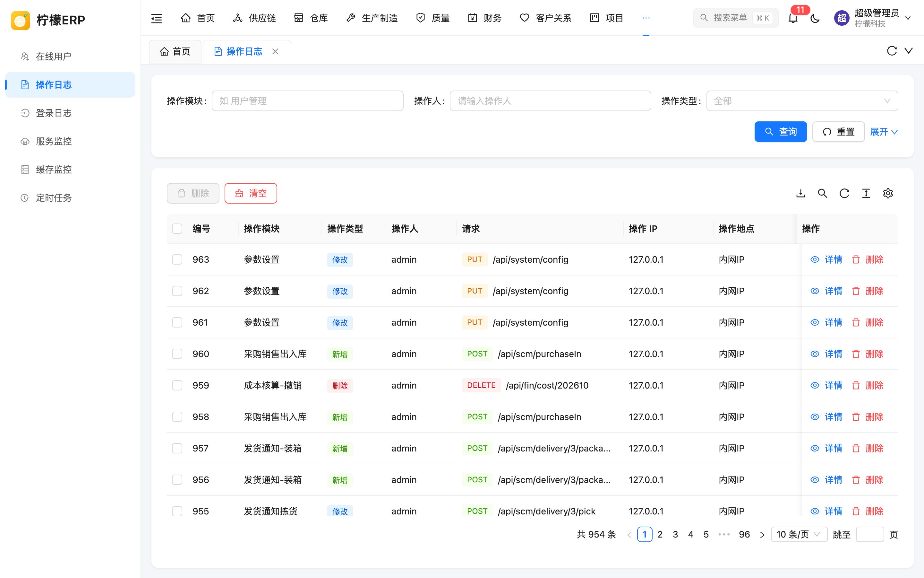
Task: View 详情 for log 963
Action: 826,259
